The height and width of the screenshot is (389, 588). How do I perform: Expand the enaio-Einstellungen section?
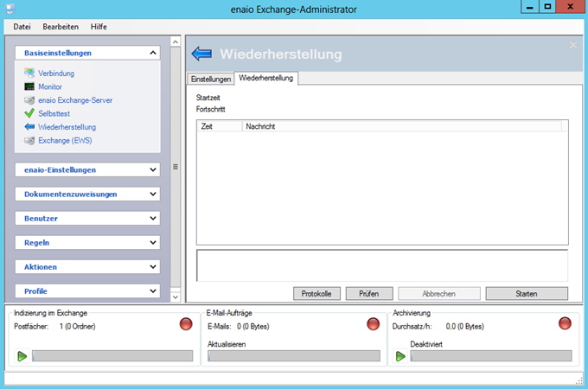pyautogui.click(x=153, y=169)
